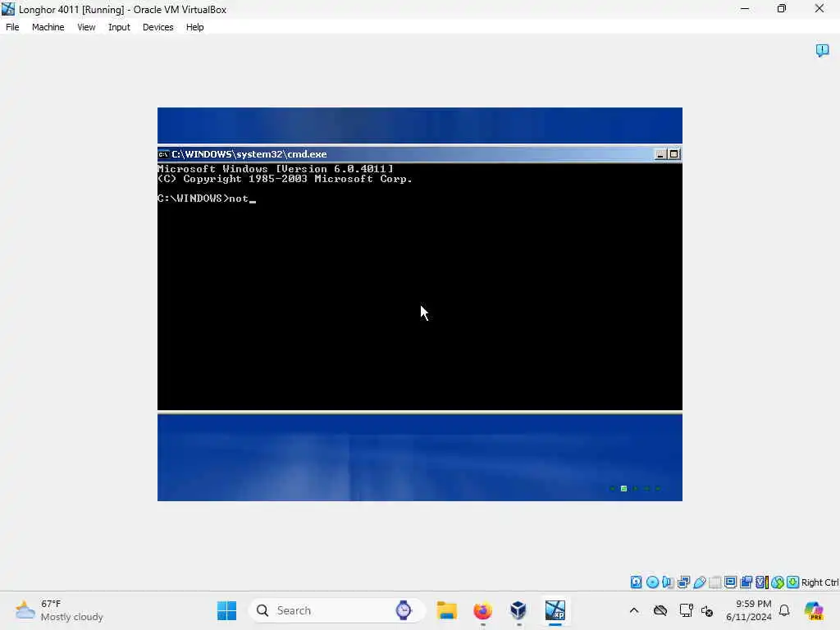Click the VirtualBox notification center icon
Viewport: 840px width, 630px height.
click(x=822, y=50)
